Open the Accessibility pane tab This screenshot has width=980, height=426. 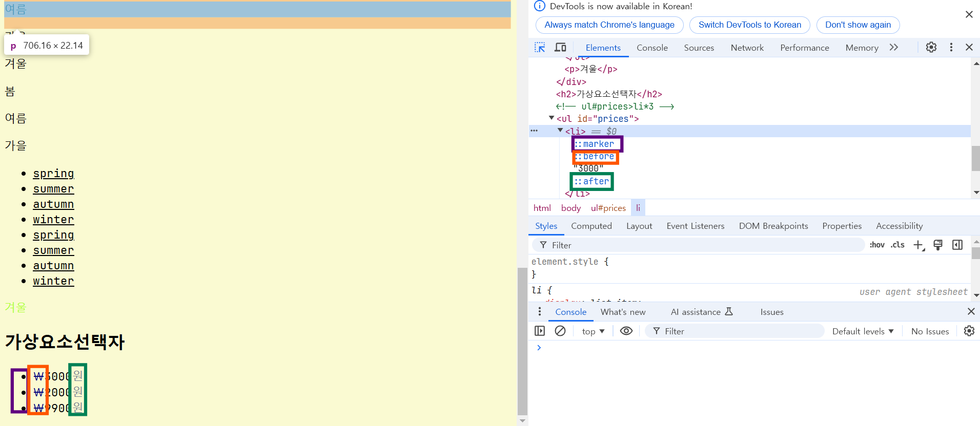coord(899,226)
